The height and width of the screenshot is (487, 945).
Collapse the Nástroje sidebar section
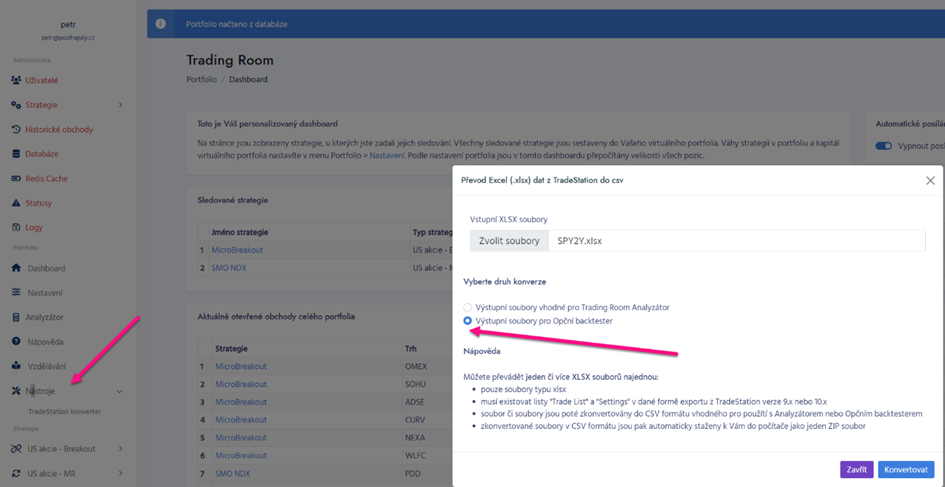(120, 391)
